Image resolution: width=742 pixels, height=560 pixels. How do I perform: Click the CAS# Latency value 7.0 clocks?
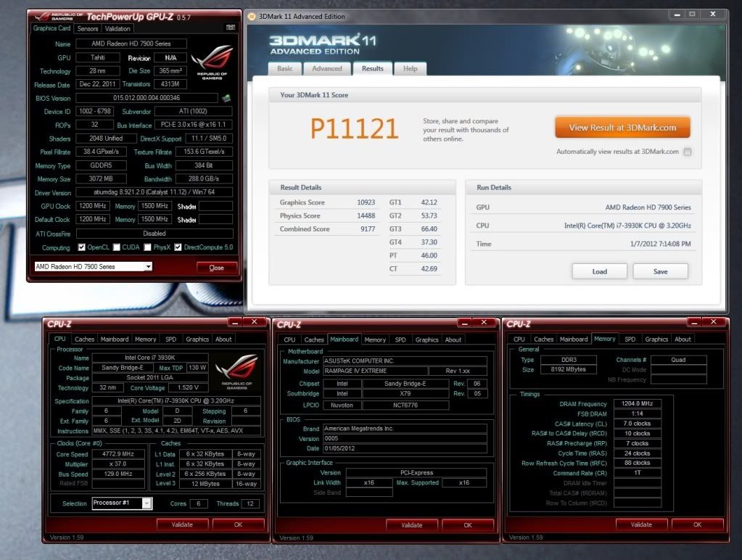click(x=638, y=424)
